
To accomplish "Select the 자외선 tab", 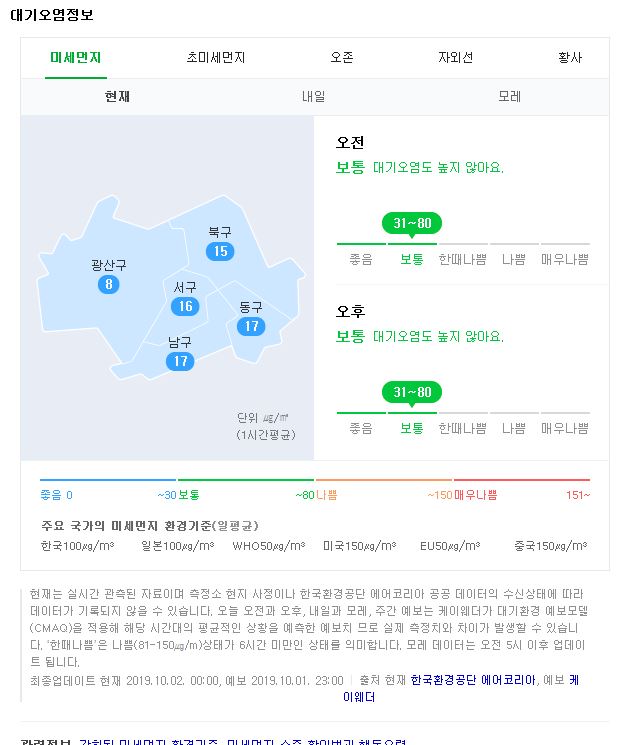I will pyautogui.click(x=455, y=57).
